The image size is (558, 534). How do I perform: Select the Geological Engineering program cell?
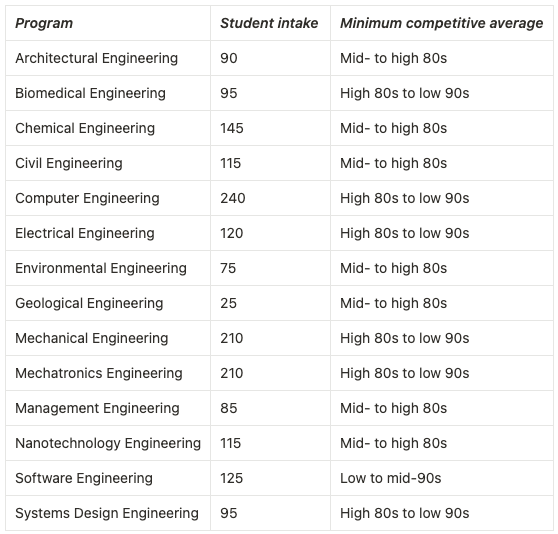(x=108, y=303)
